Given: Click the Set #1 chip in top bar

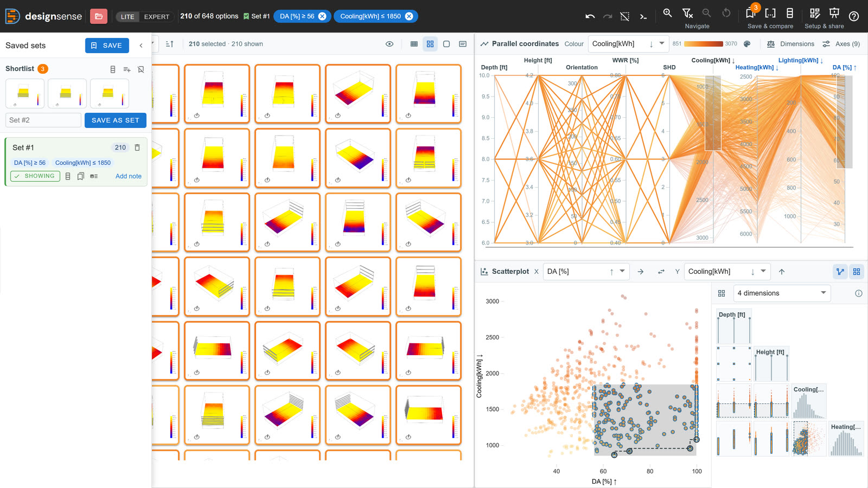Looking at the screenshot, I should pos(257,16).
